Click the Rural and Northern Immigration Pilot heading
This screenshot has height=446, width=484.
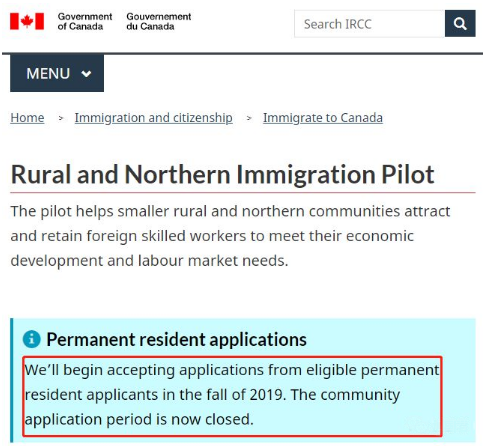(222, 174)
